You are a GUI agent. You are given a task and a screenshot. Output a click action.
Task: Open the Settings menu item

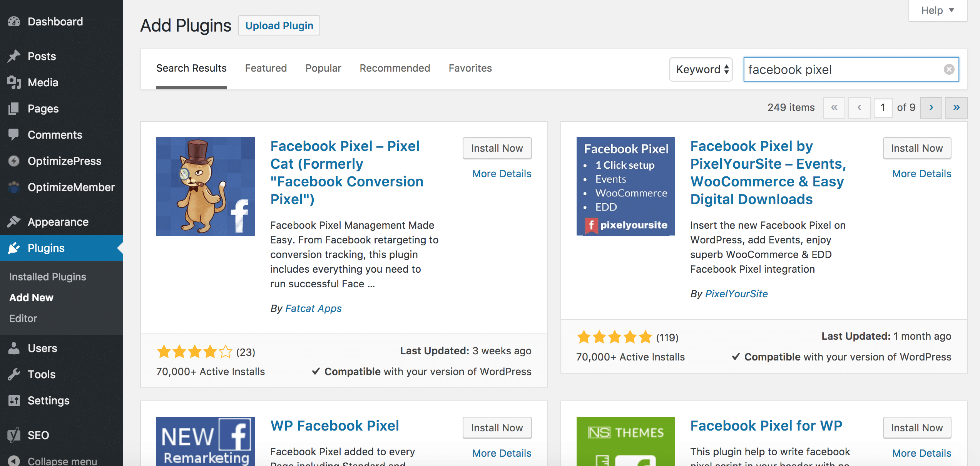[x=62, y=401]
